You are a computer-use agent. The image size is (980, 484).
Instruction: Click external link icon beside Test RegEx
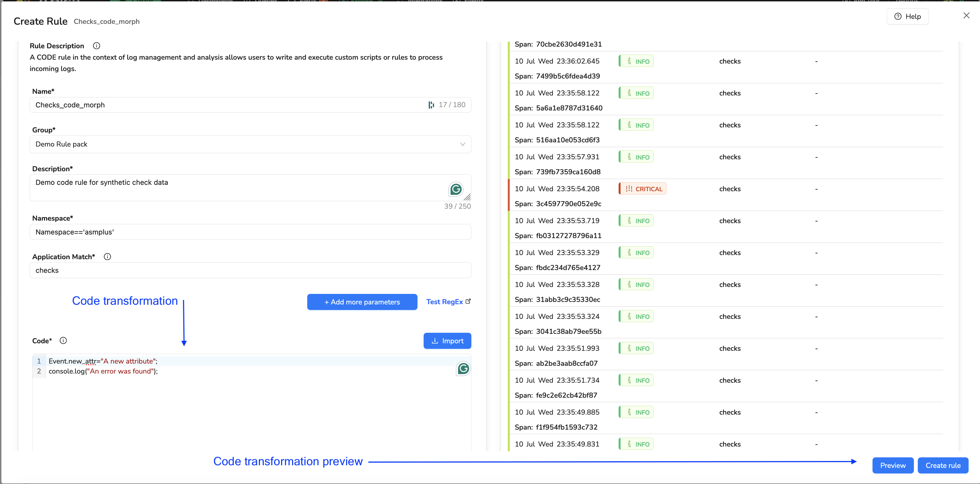pyautogui.click(x=468, y=301)
